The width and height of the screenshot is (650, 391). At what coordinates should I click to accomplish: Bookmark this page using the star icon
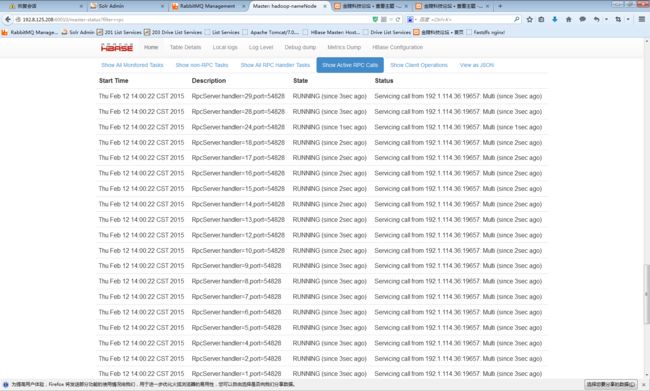point(529,19)
